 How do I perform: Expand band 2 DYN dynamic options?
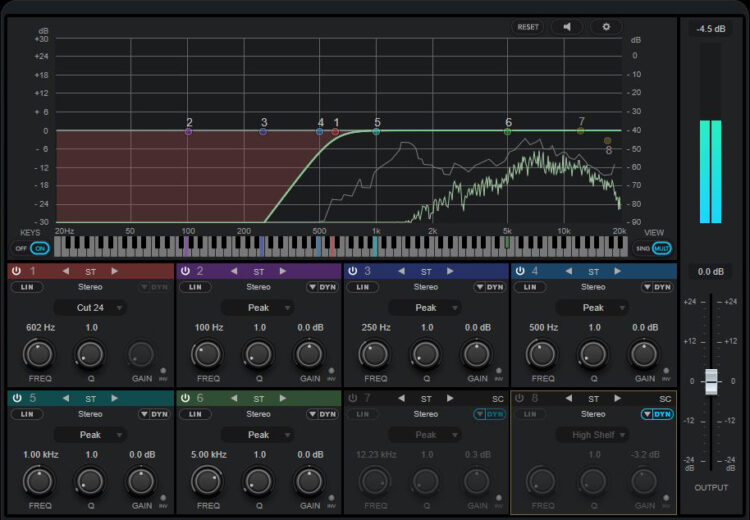[x=312, y=287]
